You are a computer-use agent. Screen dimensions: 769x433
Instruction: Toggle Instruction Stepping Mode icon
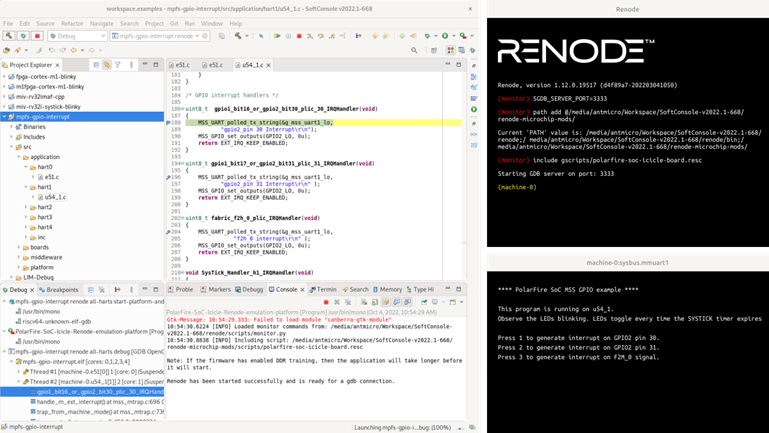(x=359, y=36)
